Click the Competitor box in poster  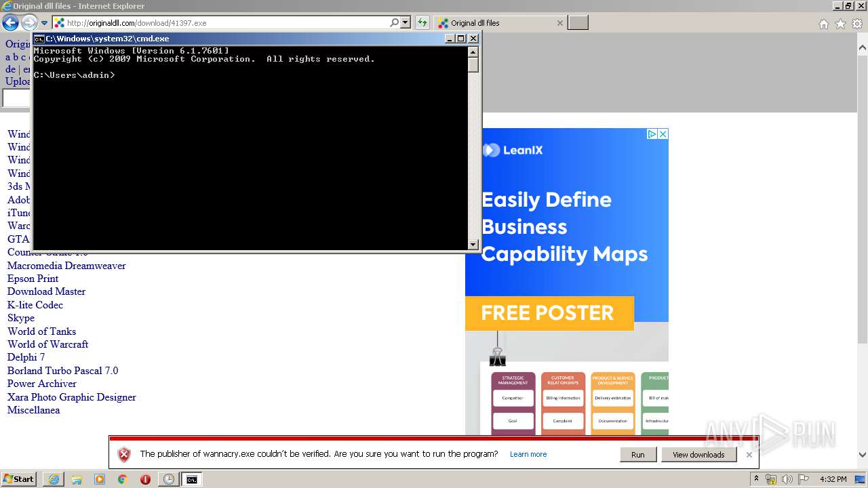point(513,398)
